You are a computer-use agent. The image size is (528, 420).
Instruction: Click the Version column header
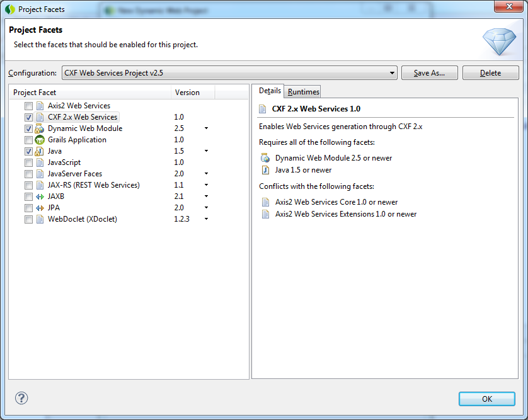coord(193,92)
